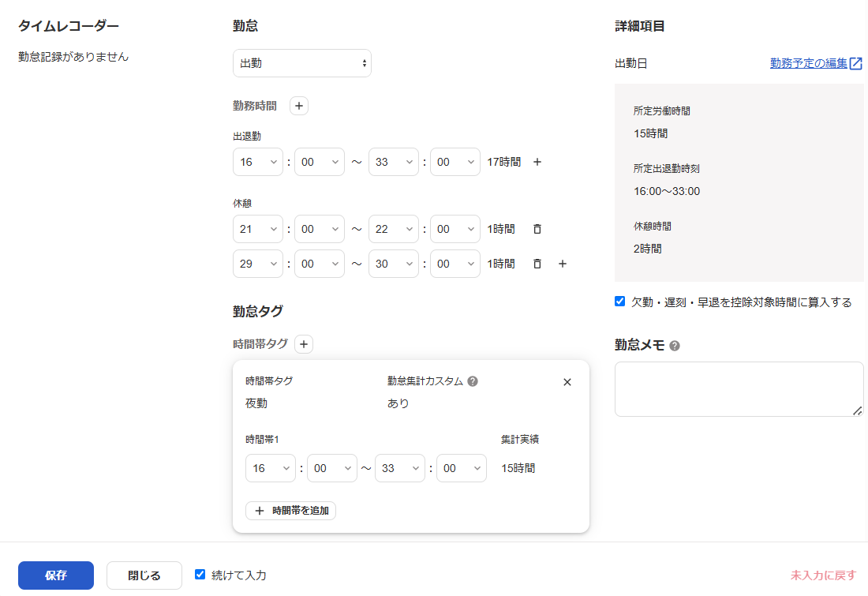Open second break start minute dropdown
Image resolution: width=868 pixels, height=596 pixels.
pyautogui.click(x=320, y=264)
